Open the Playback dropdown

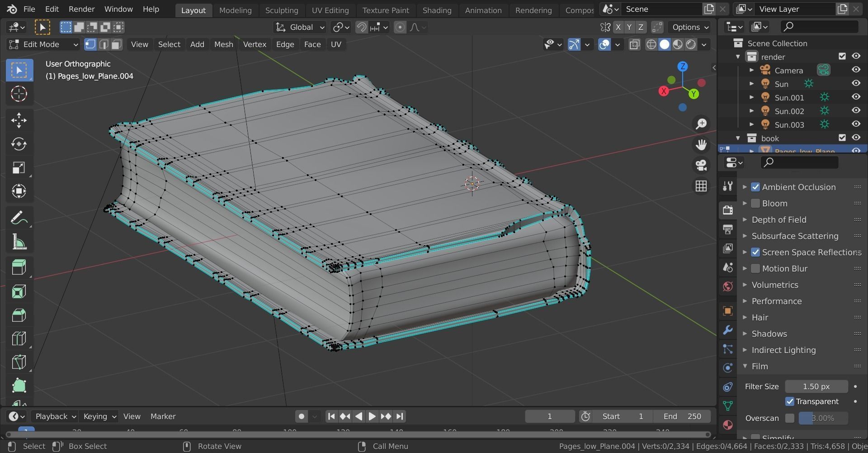(x=55, y=416)
